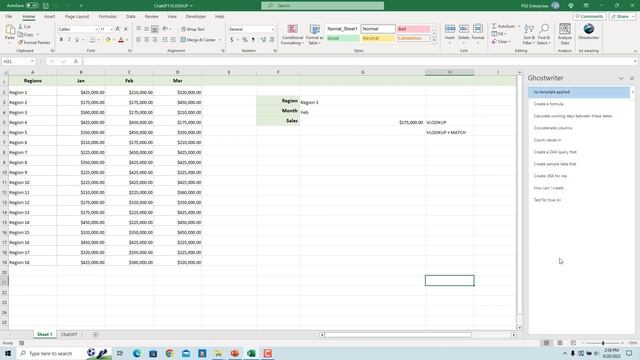Viewport: 640px width, 360px height.
Task: Click the Comments button
Action: [589, 17]
